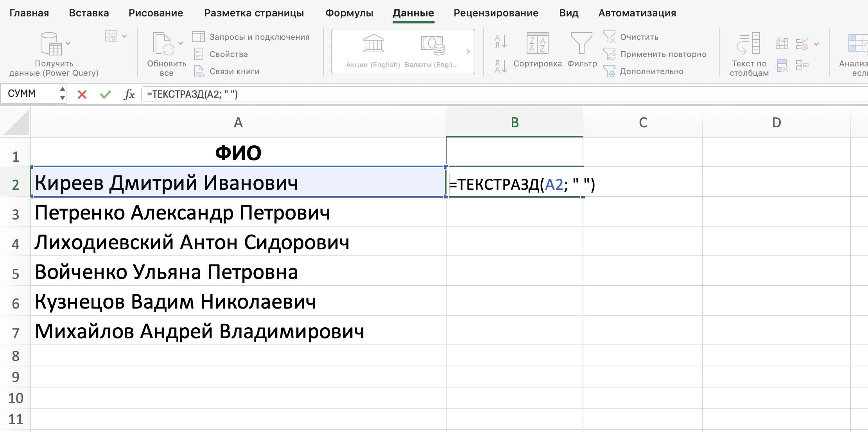The image size is (868, 432).
Task: Open the Удалить дубликаты icon
Action: [x=782, y=66]
